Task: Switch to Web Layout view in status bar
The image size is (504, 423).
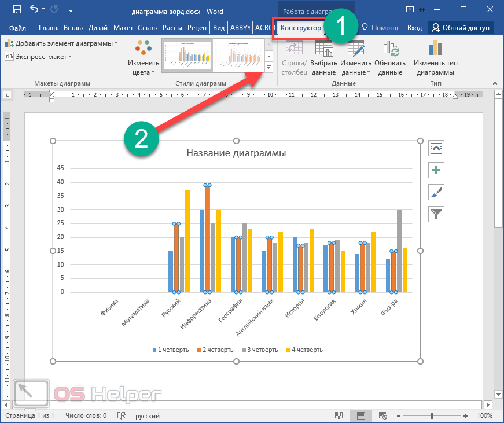Action: point(382,415)
